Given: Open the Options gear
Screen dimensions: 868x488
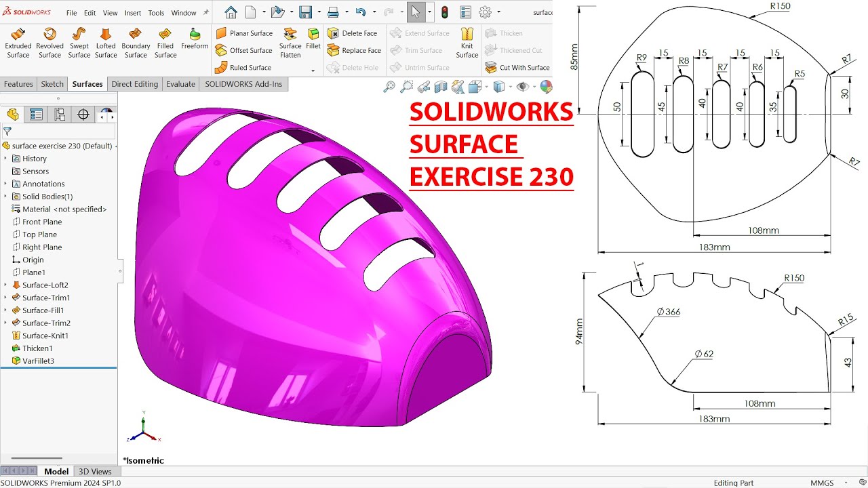Looking at the screenshot, I should coord(485,12).
